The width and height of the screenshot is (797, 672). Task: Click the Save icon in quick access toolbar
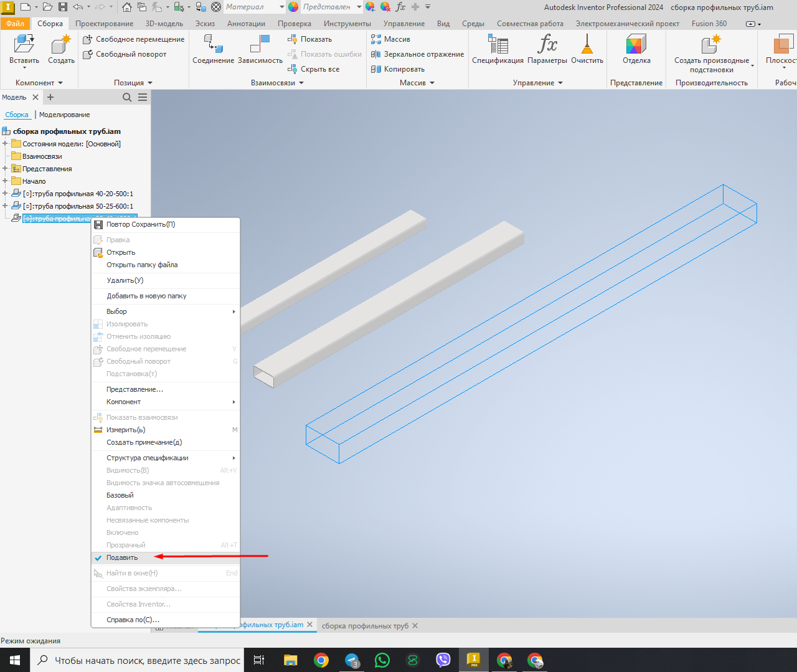[x=63, y=7]
